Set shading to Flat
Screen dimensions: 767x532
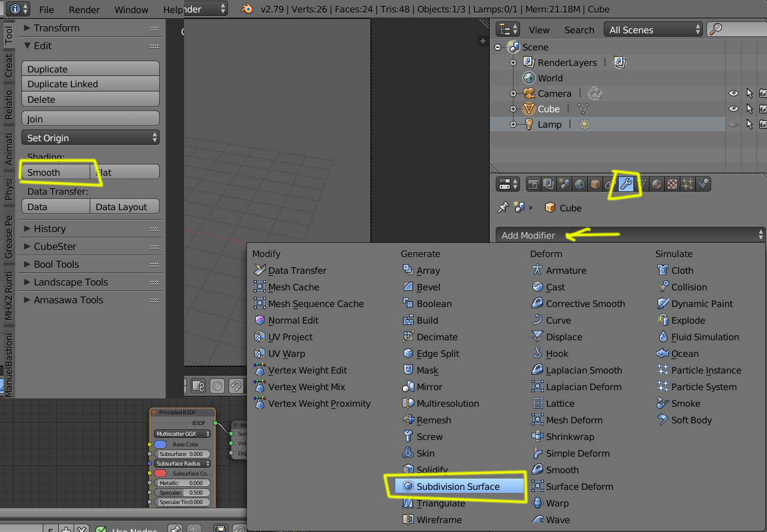125,172
